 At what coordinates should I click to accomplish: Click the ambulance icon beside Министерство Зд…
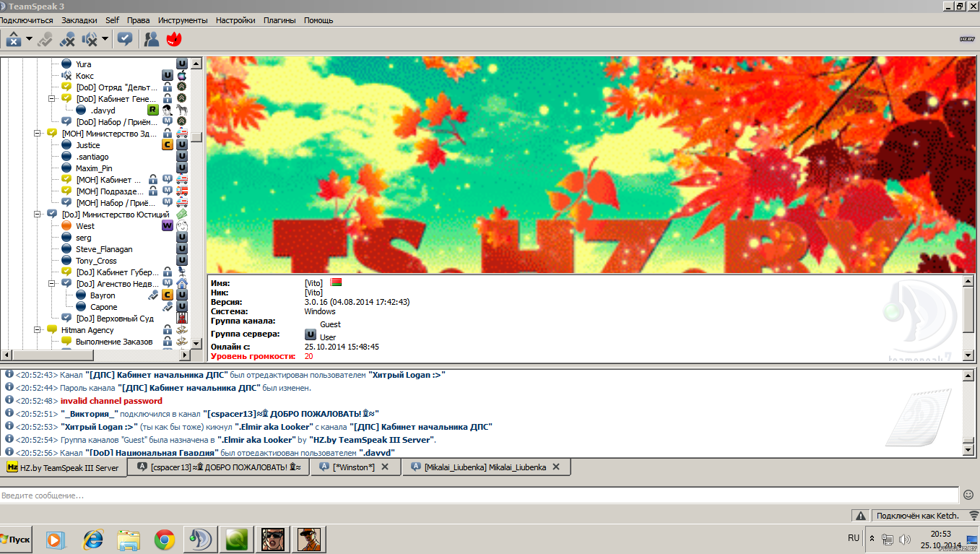(182, 134)
